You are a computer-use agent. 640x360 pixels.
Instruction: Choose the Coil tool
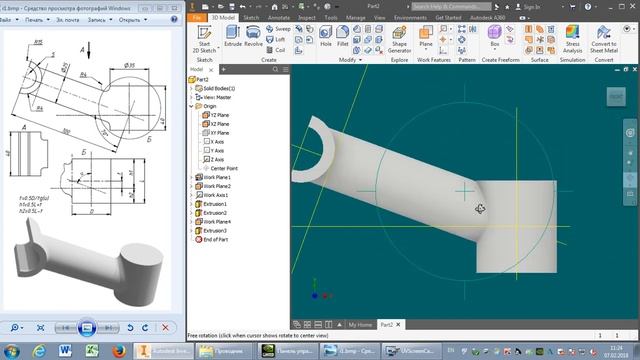coord(276,50)
